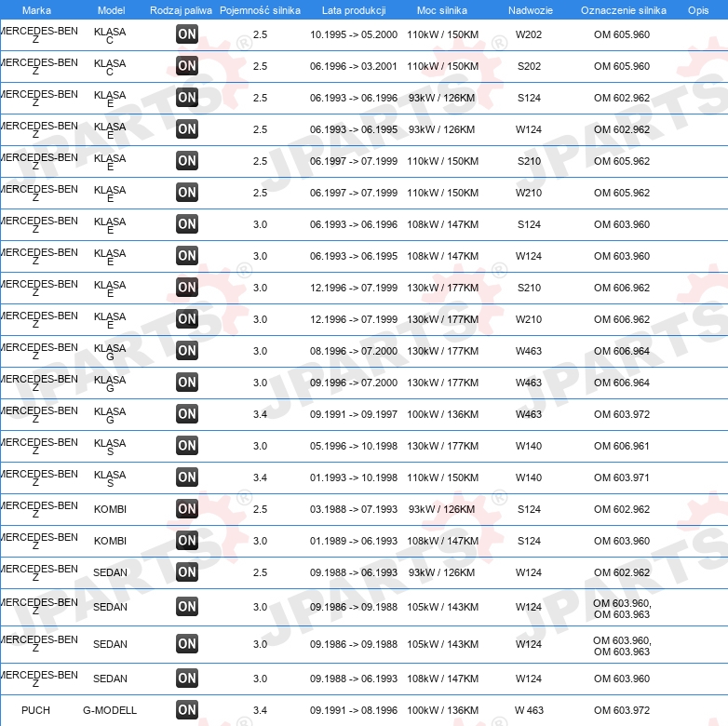Viewport: 728px width, 726px height.
Task: Click the Opis column header
Action: coord(698,10)
